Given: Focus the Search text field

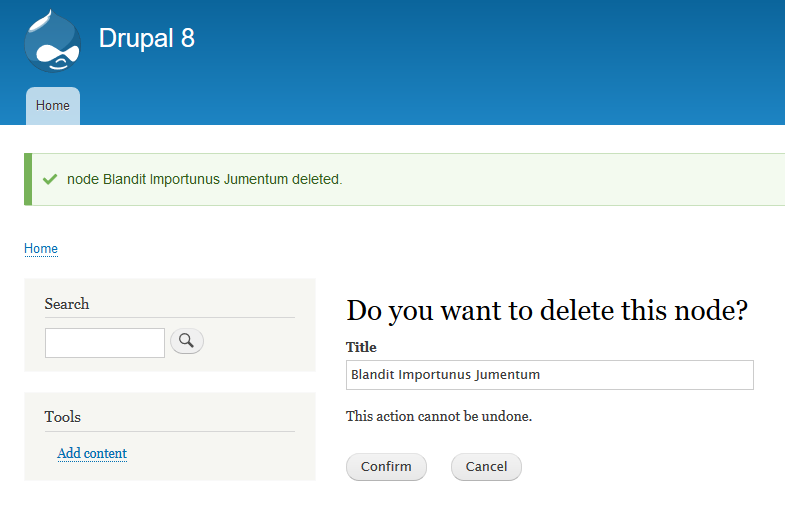Looking at the screenshot, I should coord(105,343).
